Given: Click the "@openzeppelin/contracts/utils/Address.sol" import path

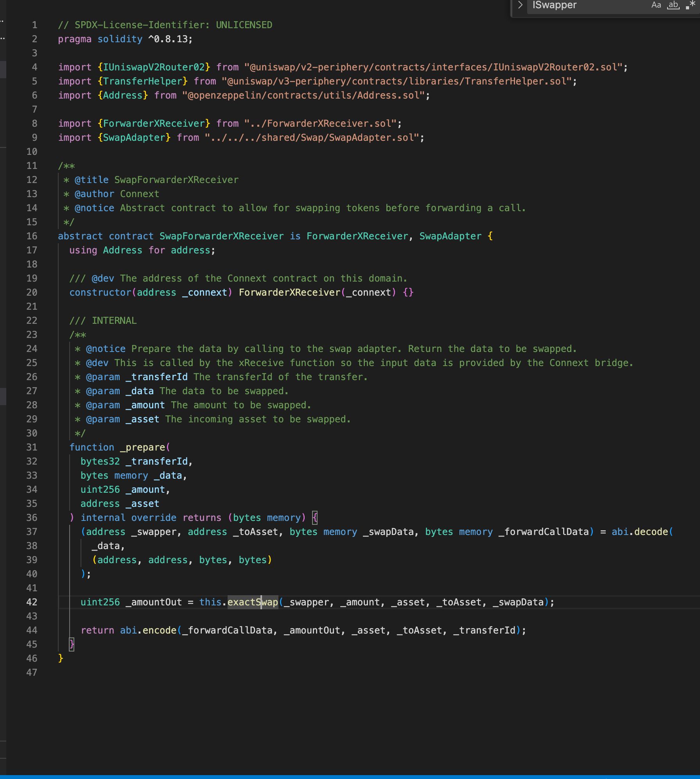Looking at the screenshot, I should pyautogui.click(x=303, y=95).
